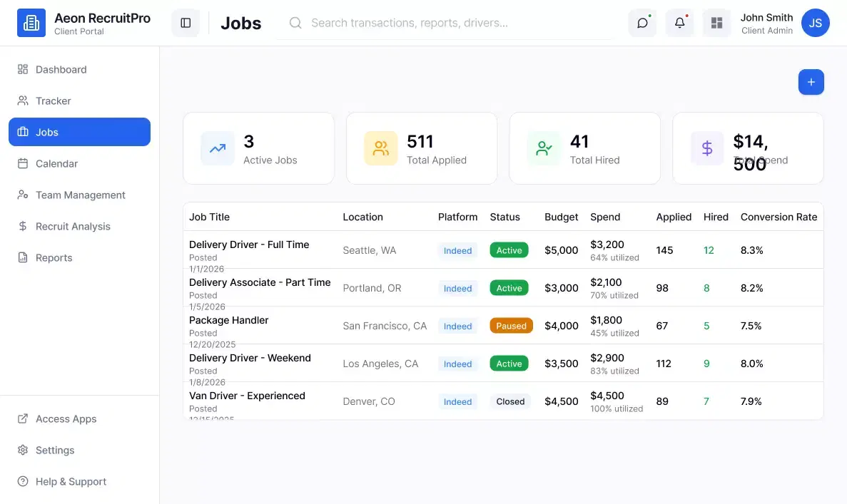Open the Calendar page
This screenshot has width=847, height=504.
tap(57, 163)
